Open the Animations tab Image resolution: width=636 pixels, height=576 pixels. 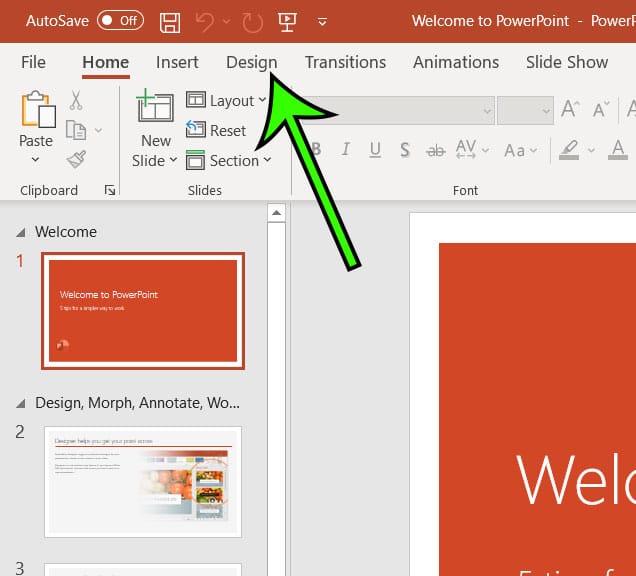[456, 62]
